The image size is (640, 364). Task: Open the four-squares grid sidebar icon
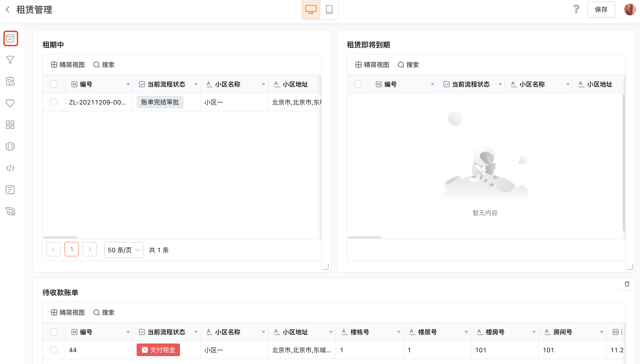[10, 125]
